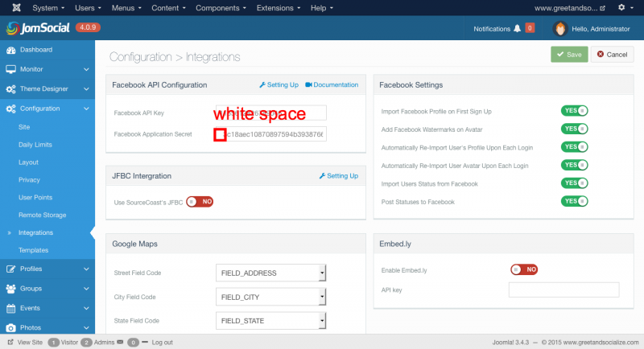Screen dimensions: 644x349
Task: Click the video camera Documentation icon
Action: [x=308, y=85]
